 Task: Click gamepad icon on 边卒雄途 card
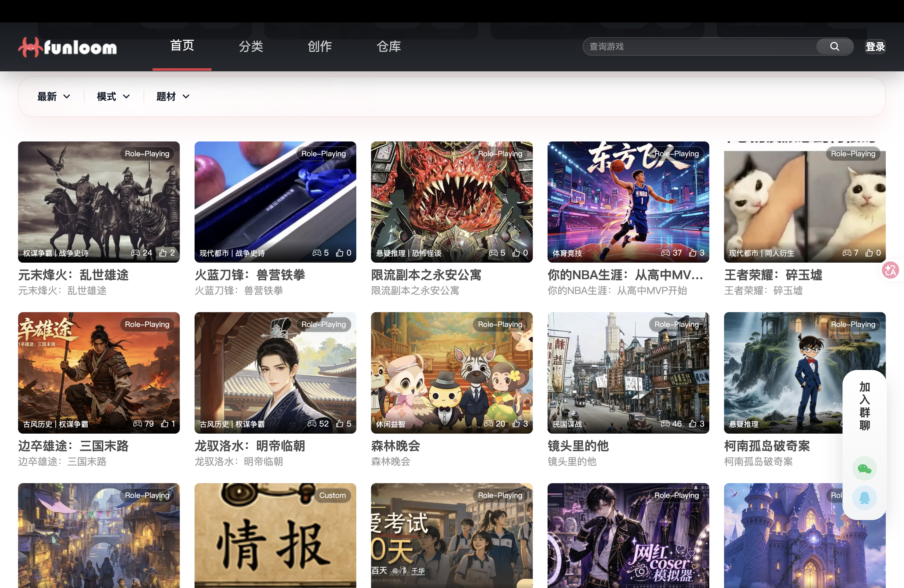(x=137, y=423)
